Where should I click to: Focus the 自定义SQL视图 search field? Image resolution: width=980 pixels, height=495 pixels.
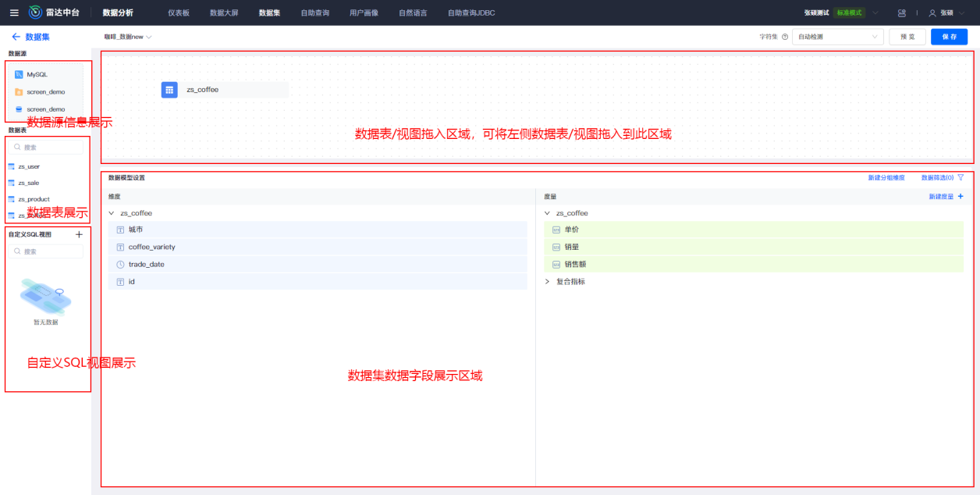point(45,251)
